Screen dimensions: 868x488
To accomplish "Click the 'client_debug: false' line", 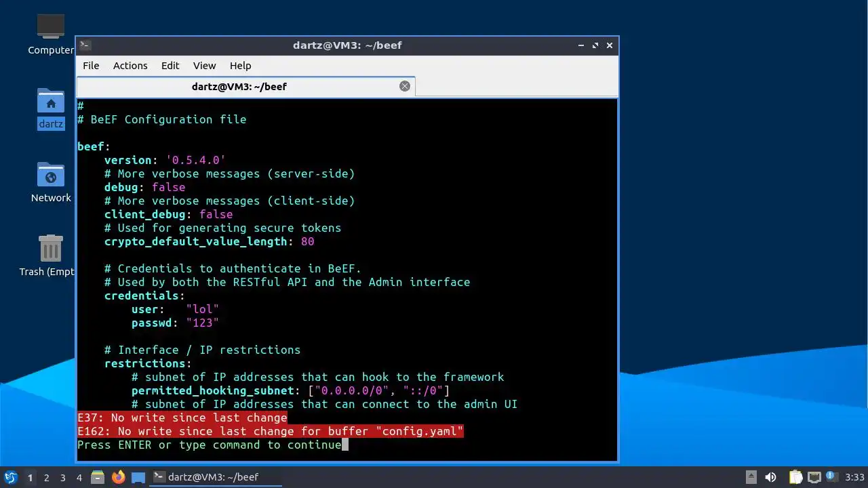I will [x=168, y=214].
